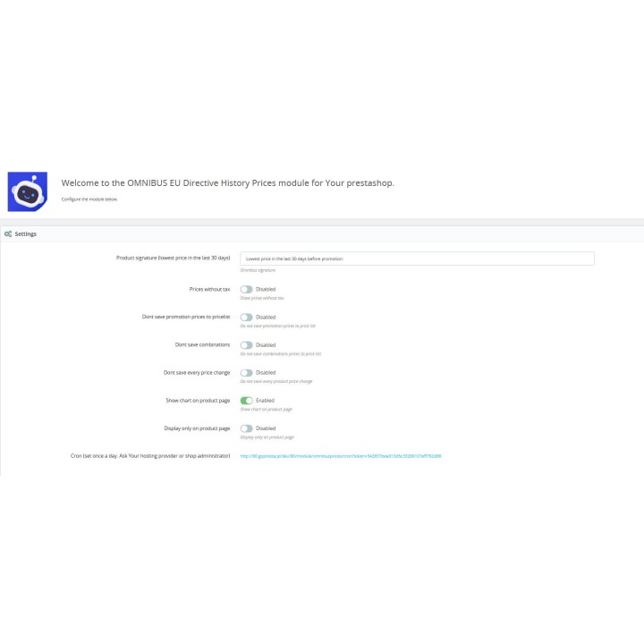Click 'Show prices without tax' hint text
644x644 pixels.
262,298
